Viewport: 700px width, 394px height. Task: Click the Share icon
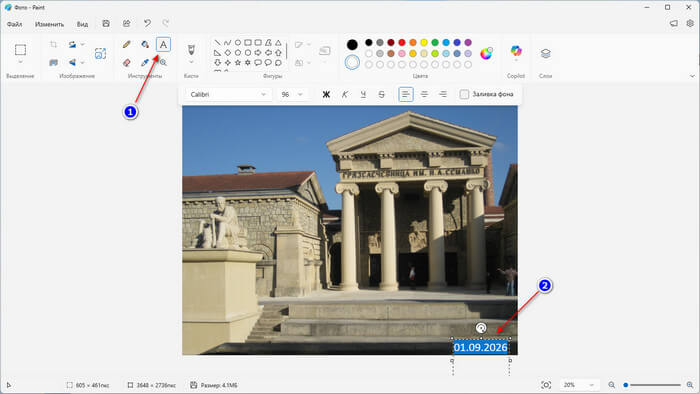coord(127,24)
